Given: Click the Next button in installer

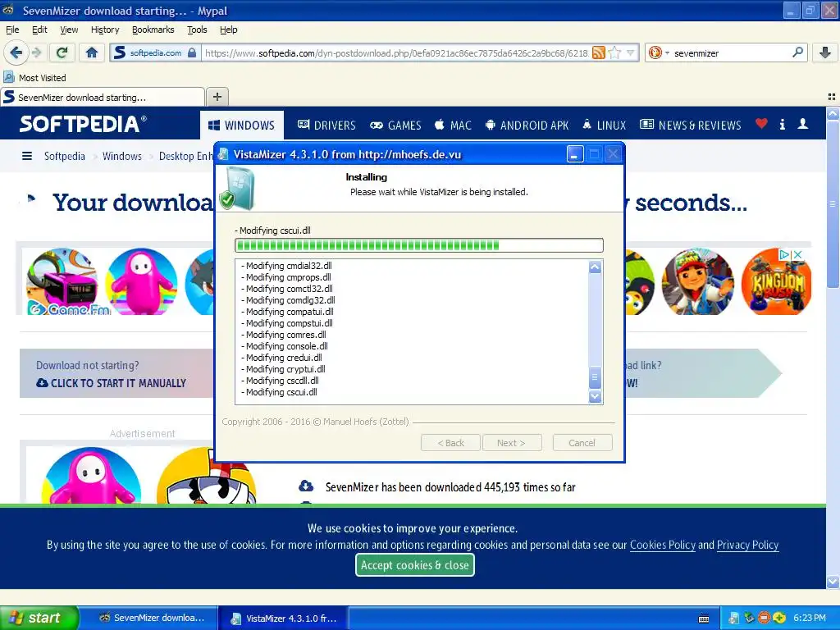Looking at the screenshot, I should [x=512, y=443].
